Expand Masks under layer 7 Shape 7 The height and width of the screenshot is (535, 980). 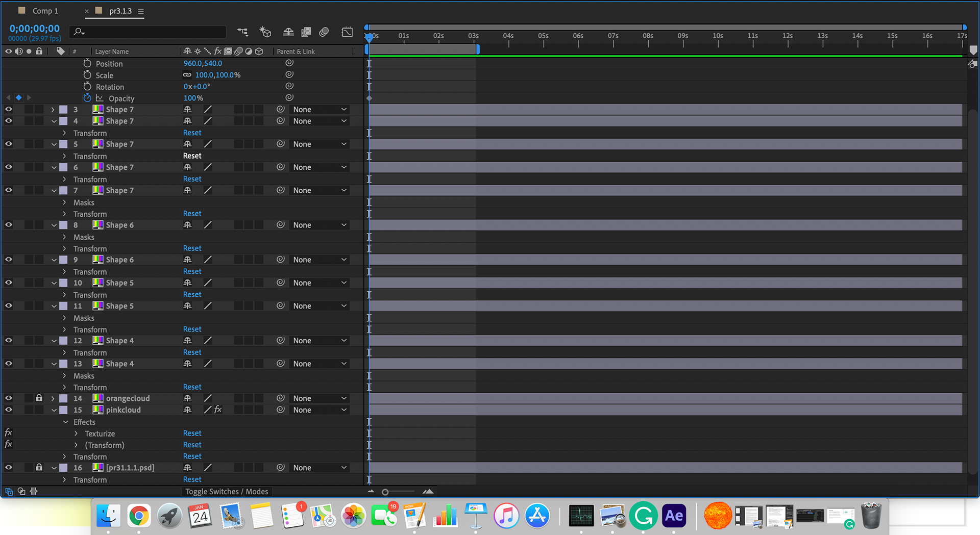[64, 202]
